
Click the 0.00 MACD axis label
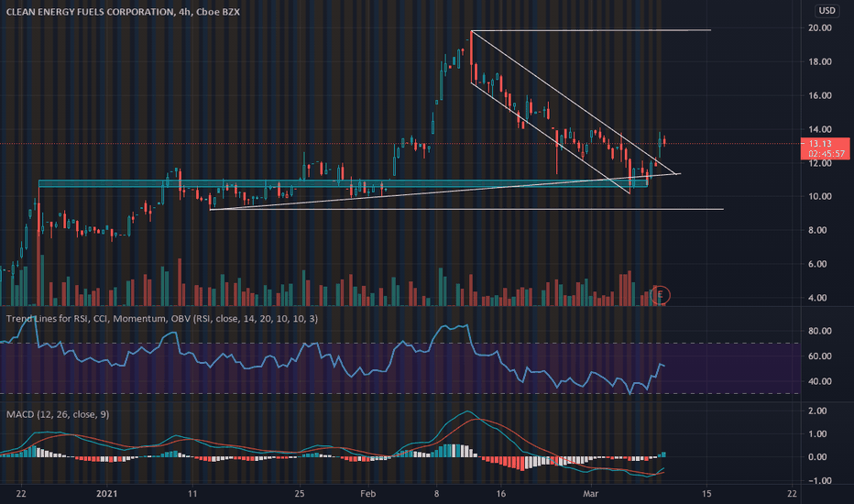click(x=818, y=456)
